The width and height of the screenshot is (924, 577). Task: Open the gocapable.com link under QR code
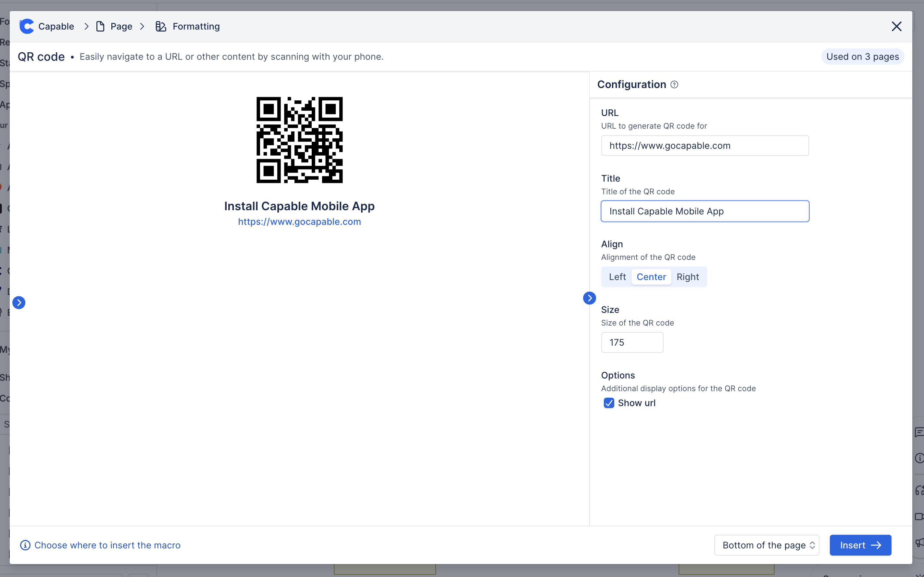coord(299,222)
